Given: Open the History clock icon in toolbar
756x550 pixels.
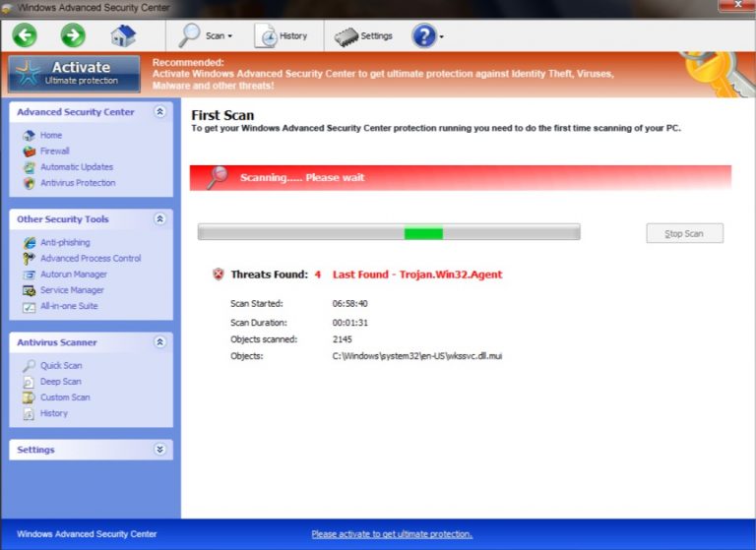Looking at the screenshot, I should (x=266, y=35).
